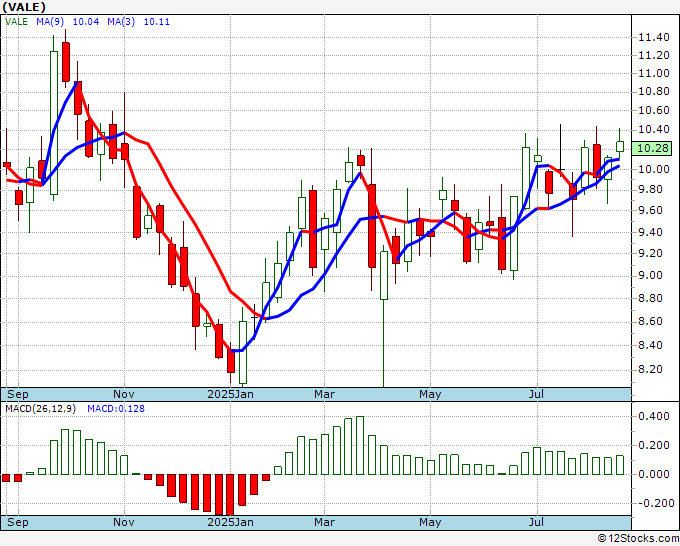Open the 12Stocks.com copyright link

tap(639, 539)
